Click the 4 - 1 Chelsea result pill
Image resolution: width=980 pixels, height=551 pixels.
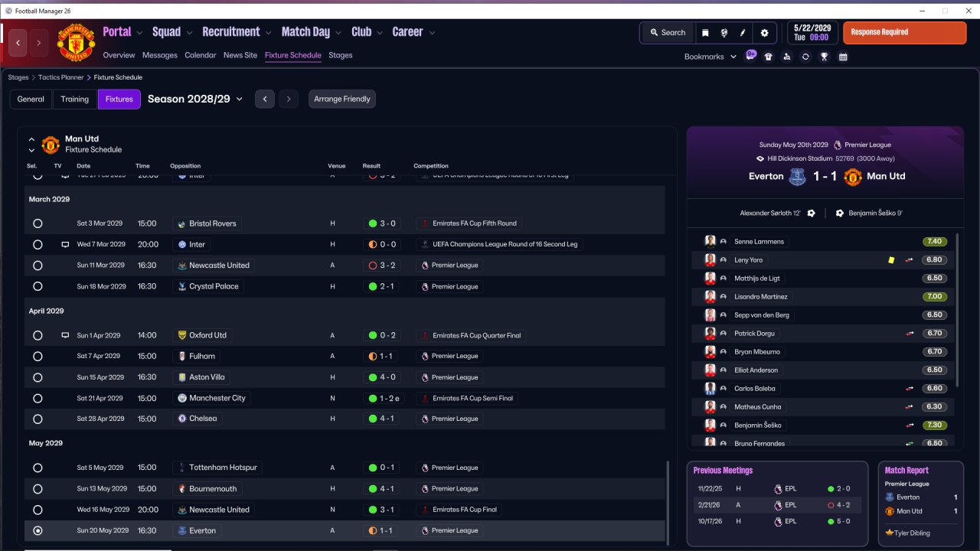382,419
